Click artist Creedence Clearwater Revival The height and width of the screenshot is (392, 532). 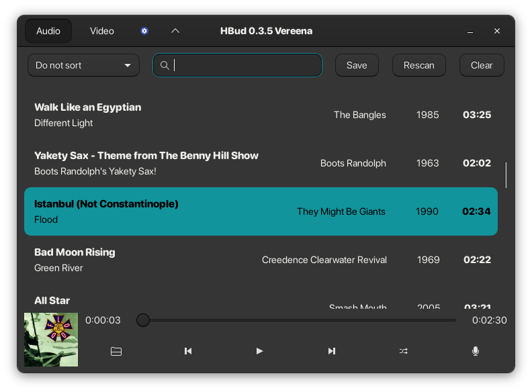pos(324,260)
